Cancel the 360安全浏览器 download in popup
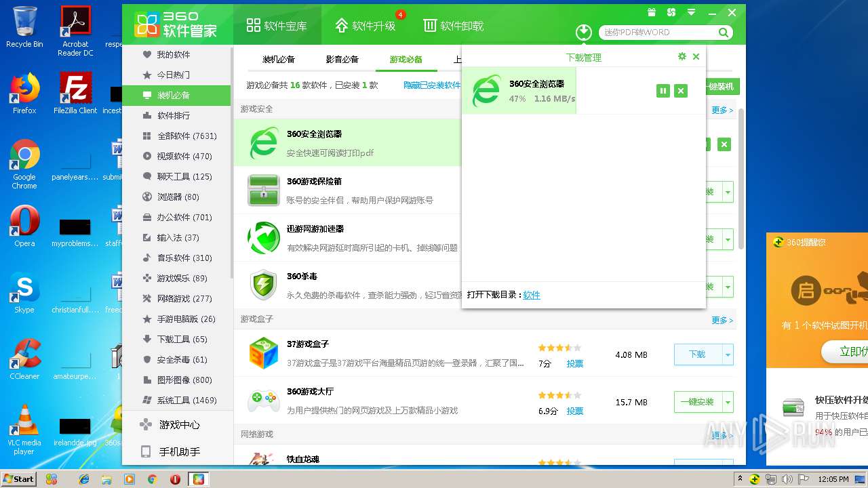 [682, 91]
